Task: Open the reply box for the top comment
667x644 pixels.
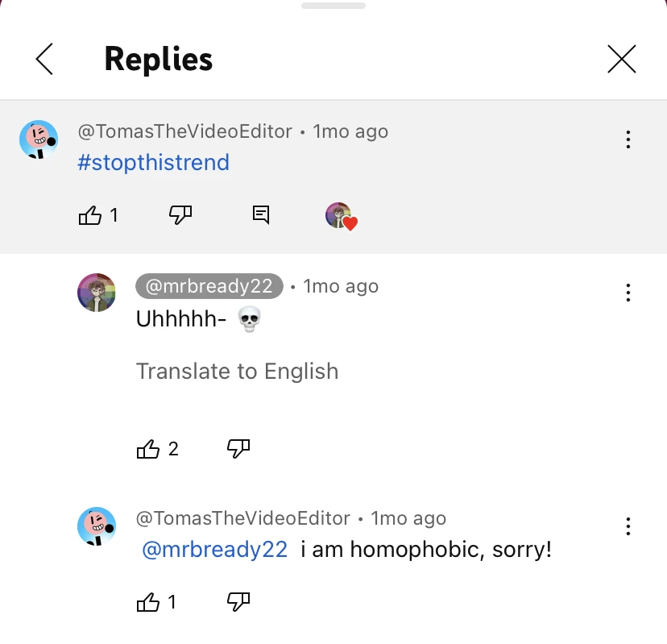Action: (x=259, y=215)
